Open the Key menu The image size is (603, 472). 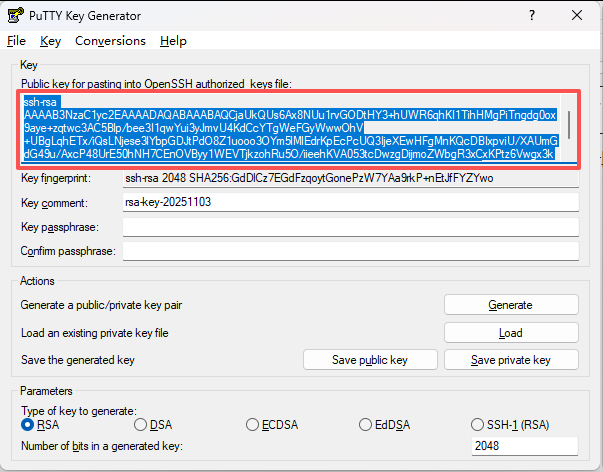[x=51, y=41]
